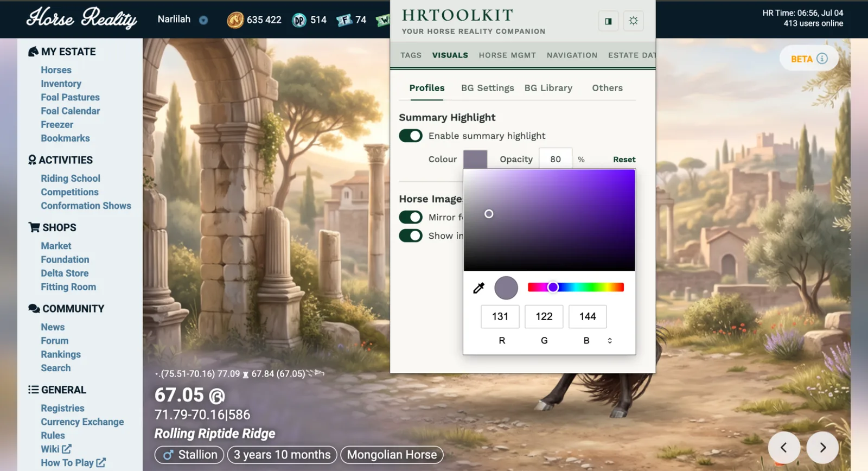The width and height of the screenshot is (868, 471).
Task: Click the Colour swatch beside Opacity
Action: click(x=475, y=160)
